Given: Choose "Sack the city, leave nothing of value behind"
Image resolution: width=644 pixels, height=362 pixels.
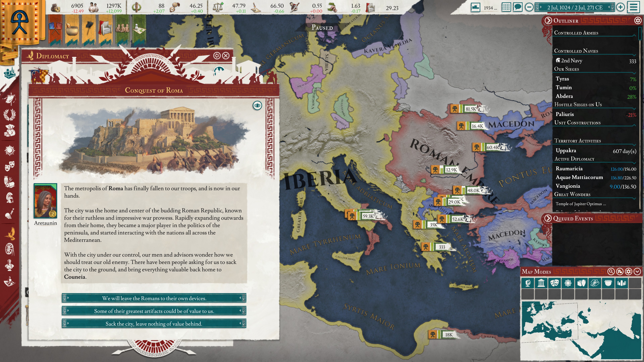Looking at the screenshot, I should coord(154,324).
